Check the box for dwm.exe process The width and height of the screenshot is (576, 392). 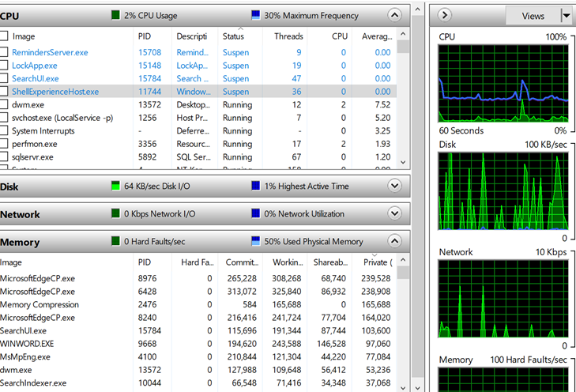pyautogui.click(x=4, y=104)
